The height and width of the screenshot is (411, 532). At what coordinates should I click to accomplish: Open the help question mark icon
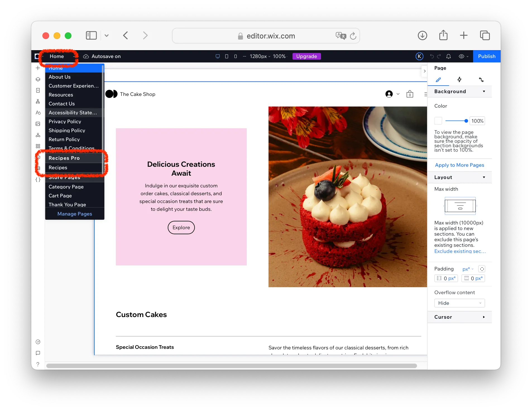coord(38,364)
